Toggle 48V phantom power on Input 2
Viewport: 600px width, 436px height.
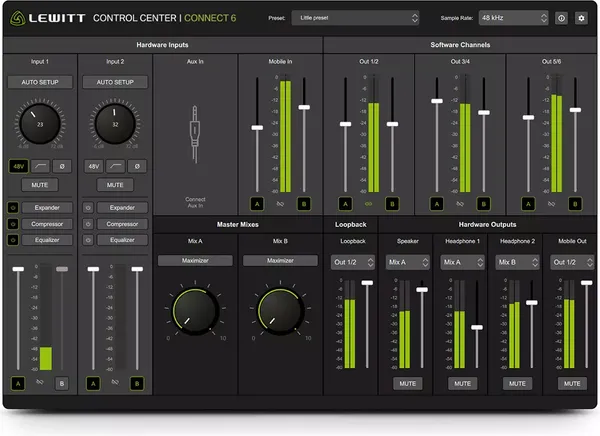[x=93, y=165]
